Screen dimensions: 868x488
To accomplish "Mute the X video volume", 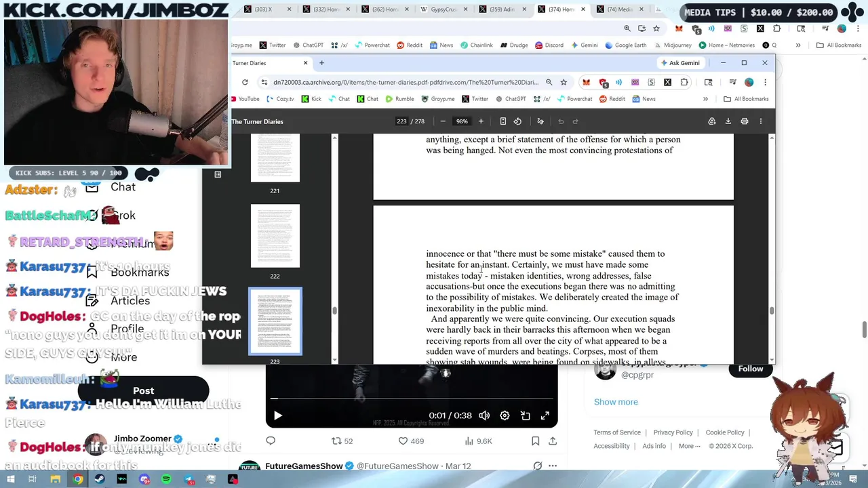I will [x=484, y=415].
